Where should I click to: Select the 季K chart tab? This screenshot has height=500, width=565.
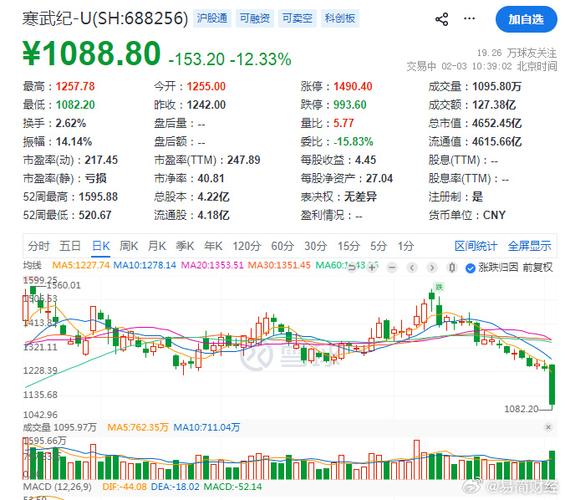185,246
